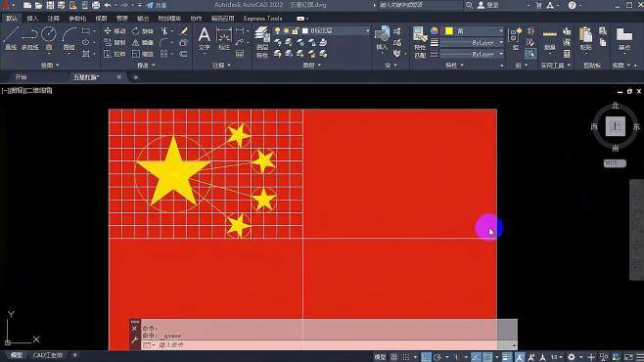Click the WCS button under ViewCube

click(x=615, y=163)
